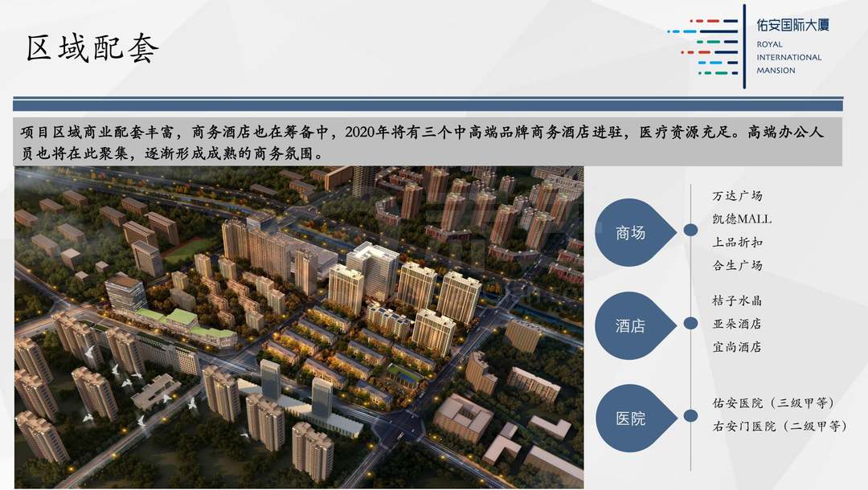Click the dot marker beside 酒店
The image size is (868, 490).
[690, 323]
